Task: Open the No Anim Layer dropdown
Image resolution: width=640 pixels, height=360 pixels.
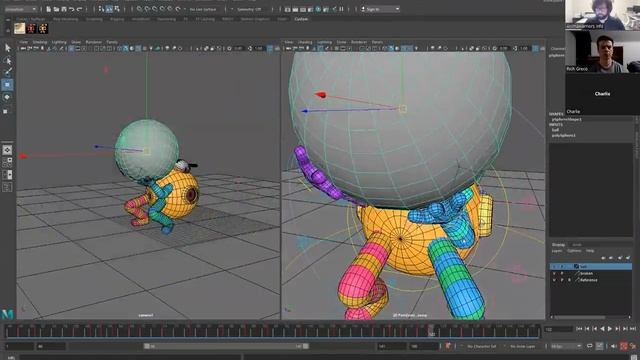Action: [522, 346]
